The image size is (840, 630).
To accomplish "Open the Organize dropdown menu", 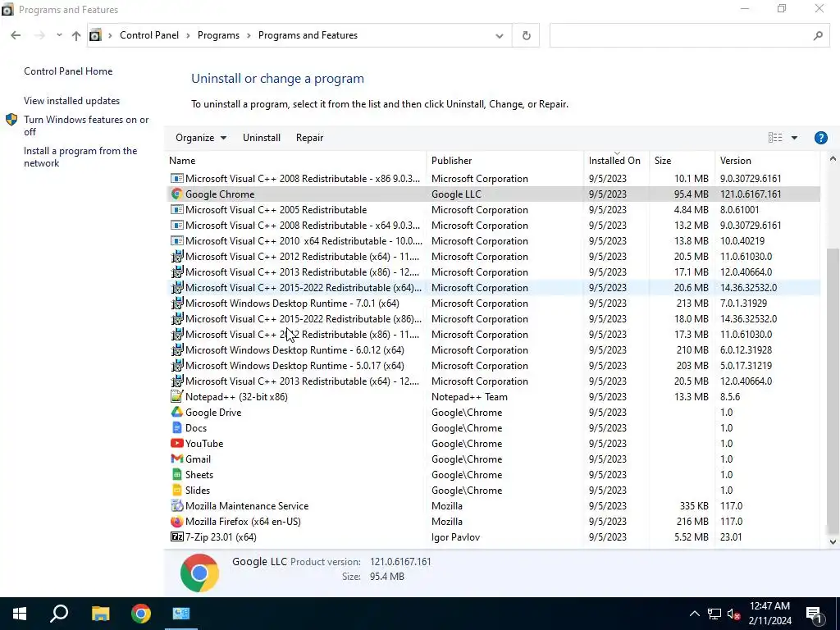I will point(201,138).
